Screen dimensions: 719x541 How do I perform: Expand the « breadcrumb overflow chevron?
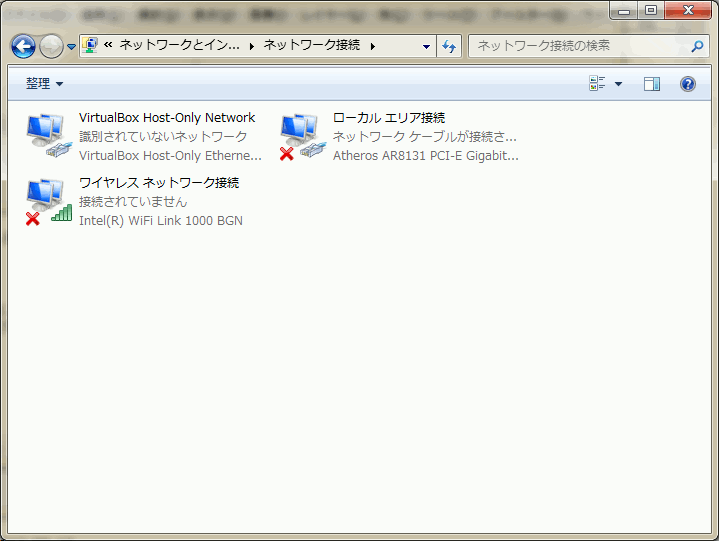[108, 46]
